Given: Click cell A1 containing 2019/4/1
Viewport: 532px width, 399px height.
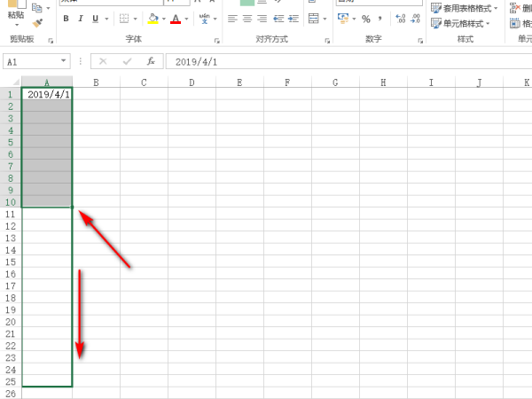Looking at the screenshot, I should click(47, 94).
